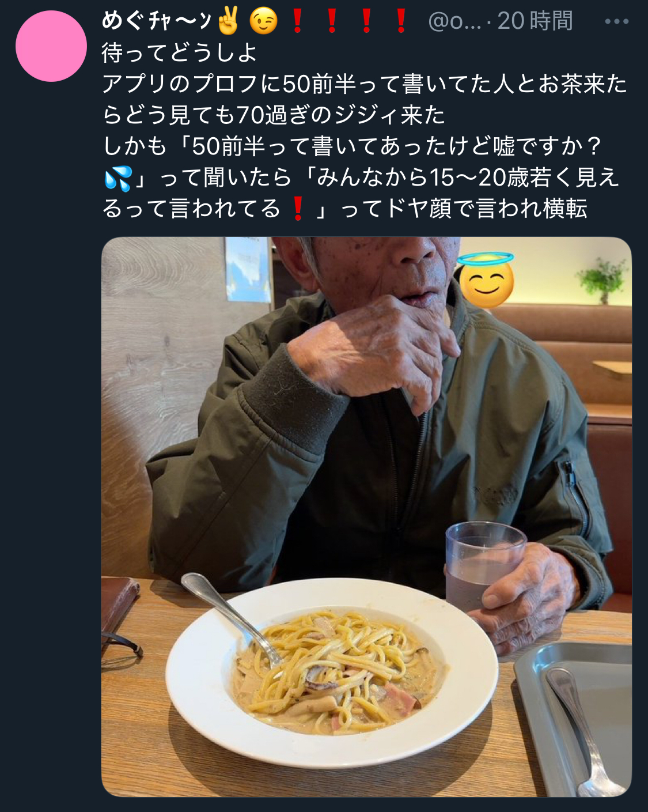
Task: Click the last tweet line ending with 横転
Action: click(x=344, y=209)
